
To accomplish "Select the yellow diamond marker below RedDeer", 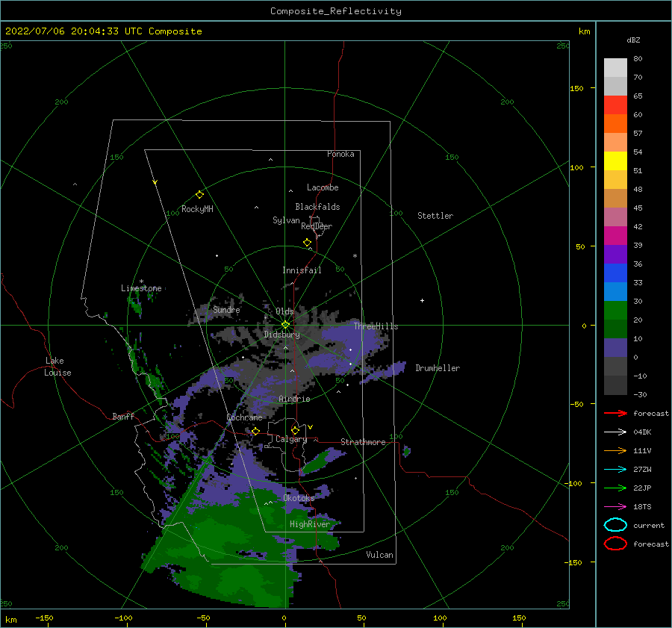I will pyautogui.click(x=308, y=243).
